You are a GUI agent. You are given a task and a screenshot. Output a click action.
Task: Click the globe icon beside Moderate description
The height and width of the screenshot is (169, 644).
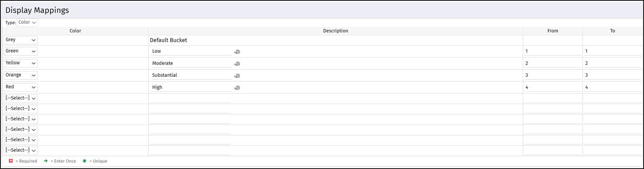click(x=237, y=64)
